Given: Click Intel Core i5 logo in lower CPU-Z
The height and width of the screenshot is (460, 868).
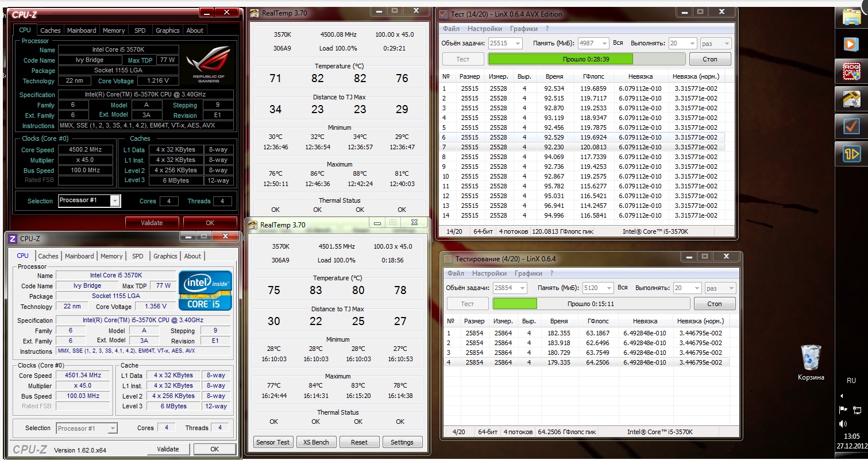Looking at the screenshot, I should click(205, 291).
